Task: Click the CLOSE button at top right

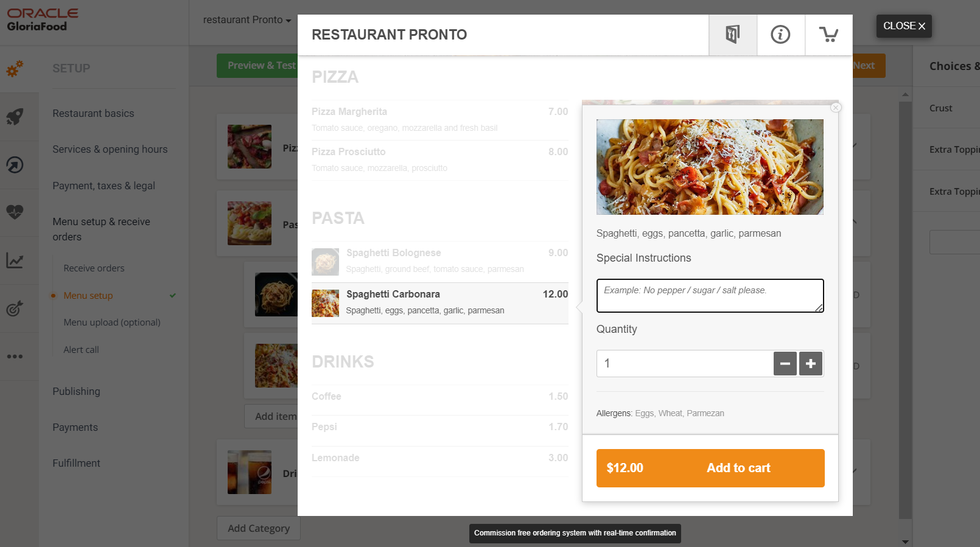Action: (x=904, y=26)
